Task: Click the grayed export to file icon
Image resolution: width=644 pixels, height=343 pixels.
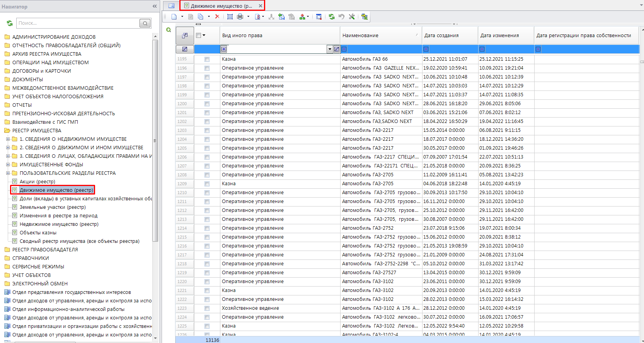Action: point(291,17)
